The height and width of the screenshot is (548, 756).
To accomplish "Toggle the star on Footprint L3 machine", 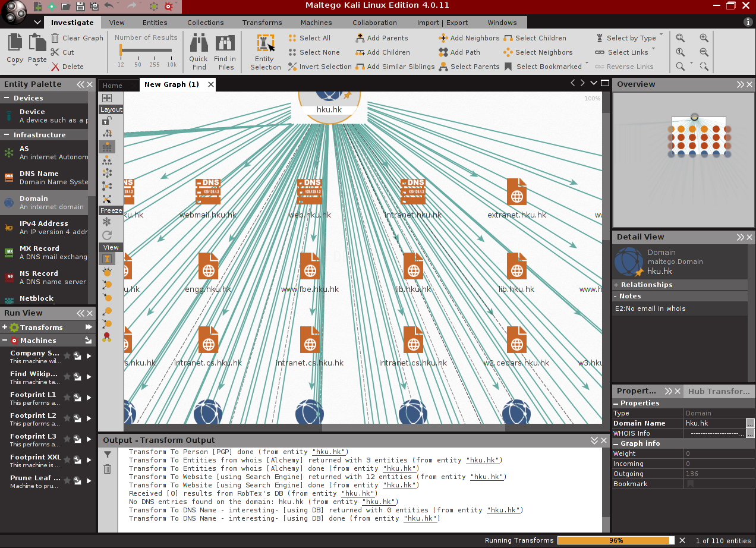I will [67, 440].
